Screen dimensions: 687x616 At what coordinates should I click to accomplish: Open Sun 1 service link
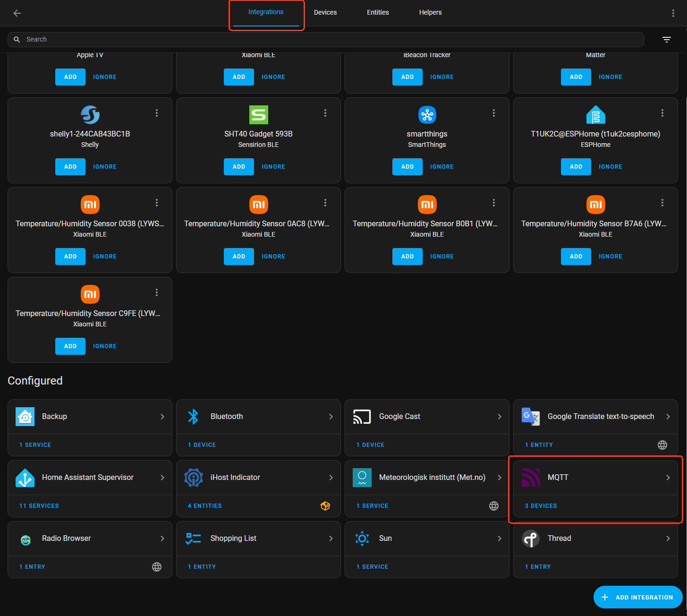(x=373, y=567)
